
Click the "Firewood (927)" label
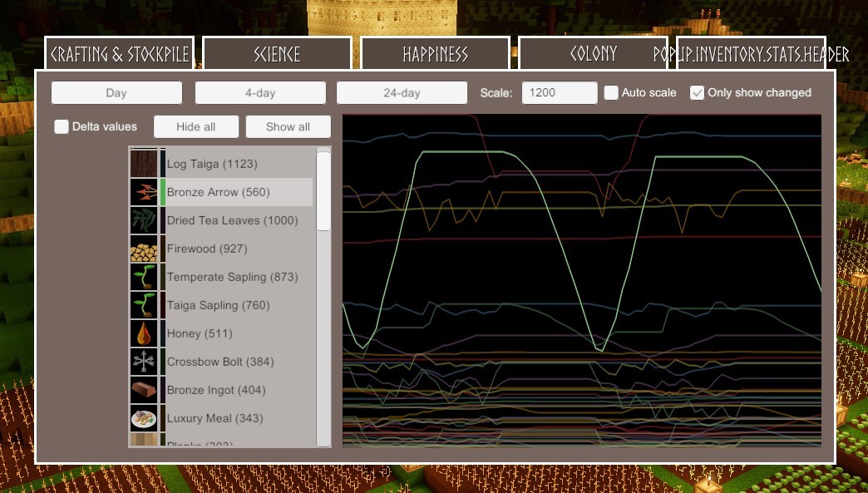point(207,249)
